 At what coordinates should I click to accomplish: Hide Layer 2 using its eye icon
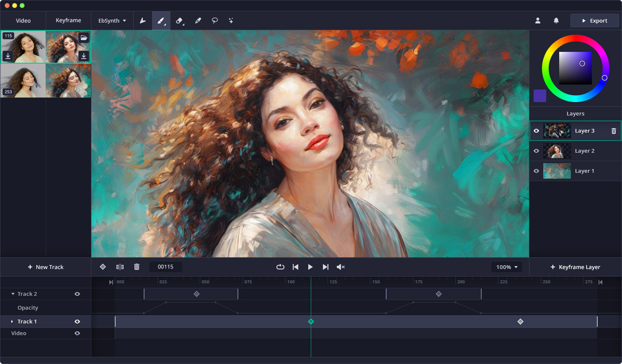[x=536, y=151]
